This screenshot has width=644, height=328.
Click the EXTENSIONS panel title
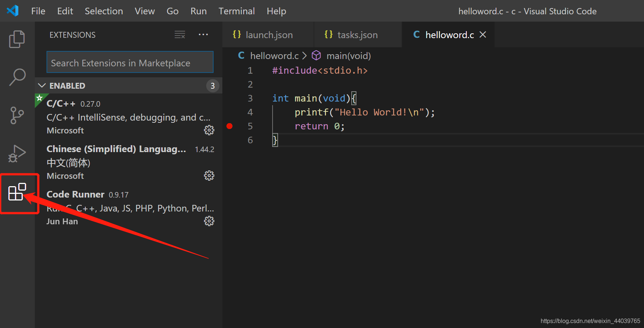point(73,35)
